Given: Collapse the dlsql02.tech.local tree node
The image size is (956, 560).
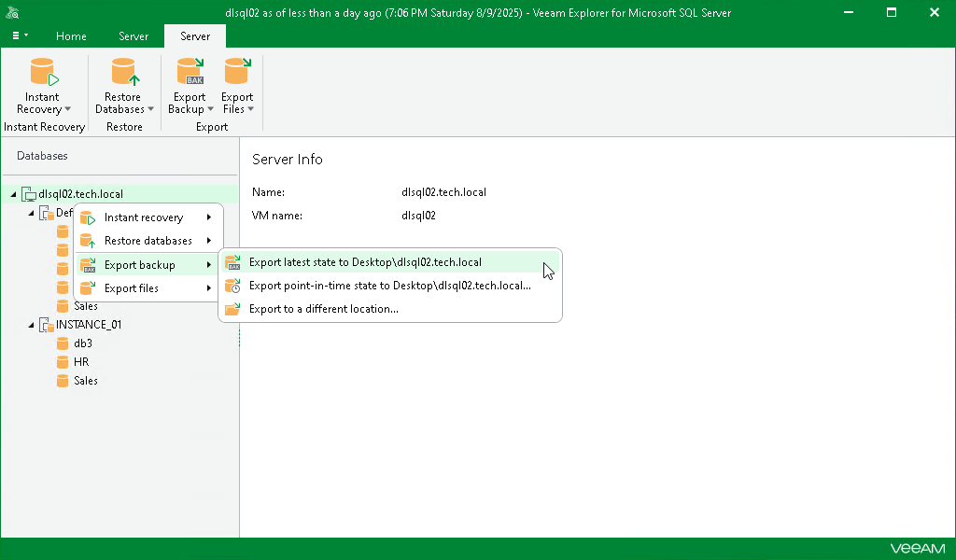Looking at the screenshot, I should coord(13,193).
